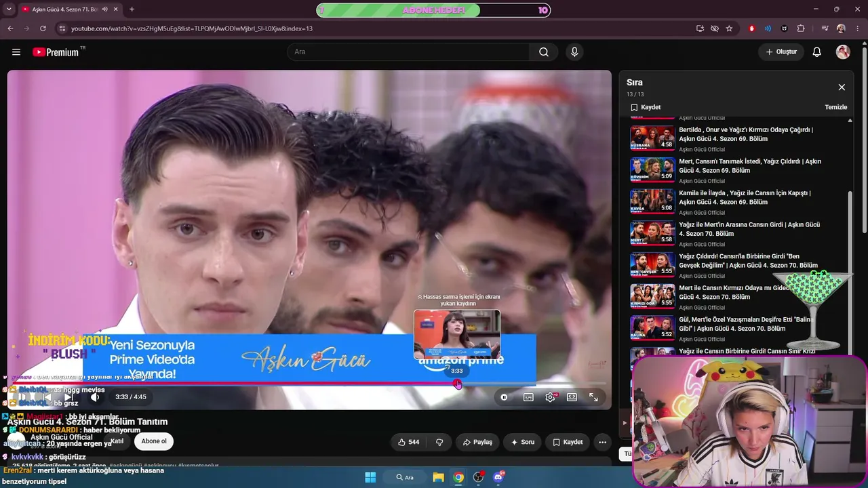Image resolution: width=868 pixels, height=488 pixels.
Task: Select 'Yağız Çıldırdı! Cansın'la Birbirine Girdi' thumbnail
Action: coord(652,264)
